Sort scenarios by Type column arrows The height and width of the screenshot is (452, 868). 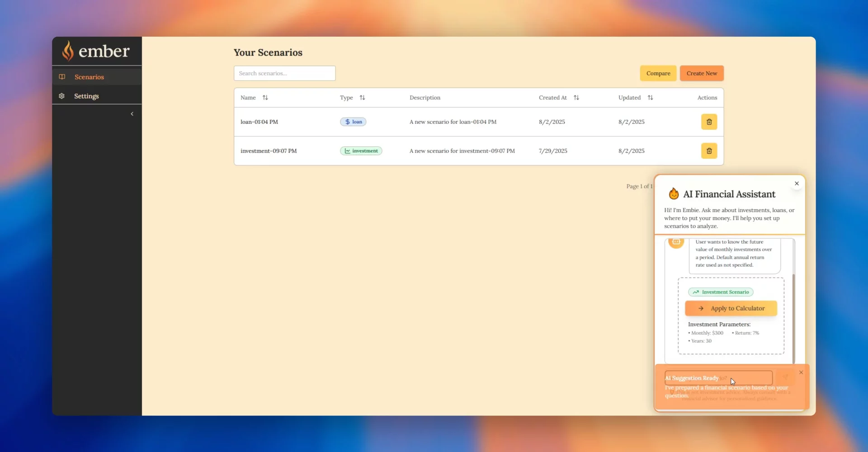click(362, 98)
